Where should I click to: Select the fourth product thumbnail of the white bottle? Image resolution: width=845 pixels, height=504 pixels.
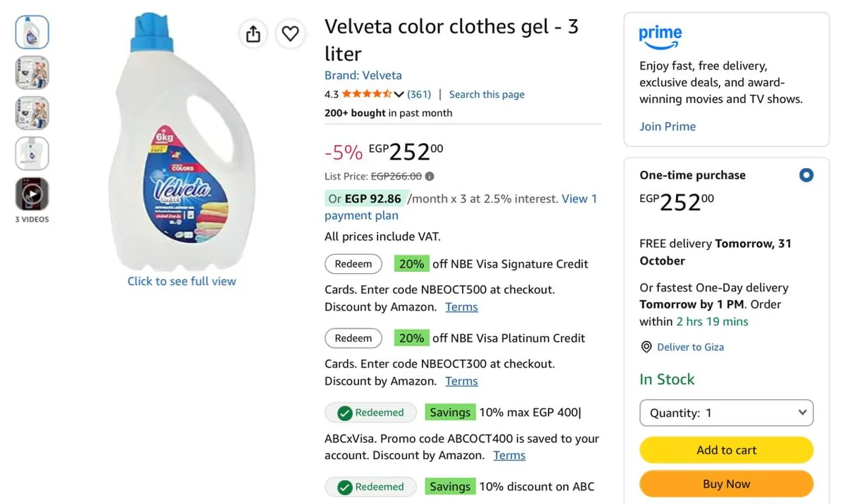[32, 153]
